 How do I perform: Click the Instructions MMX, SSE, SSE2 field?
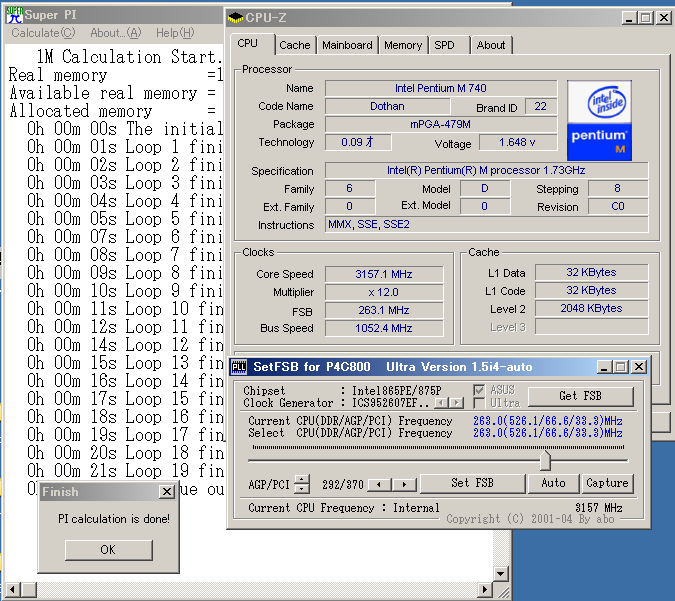pyautogui.click(x=486, y=224)
